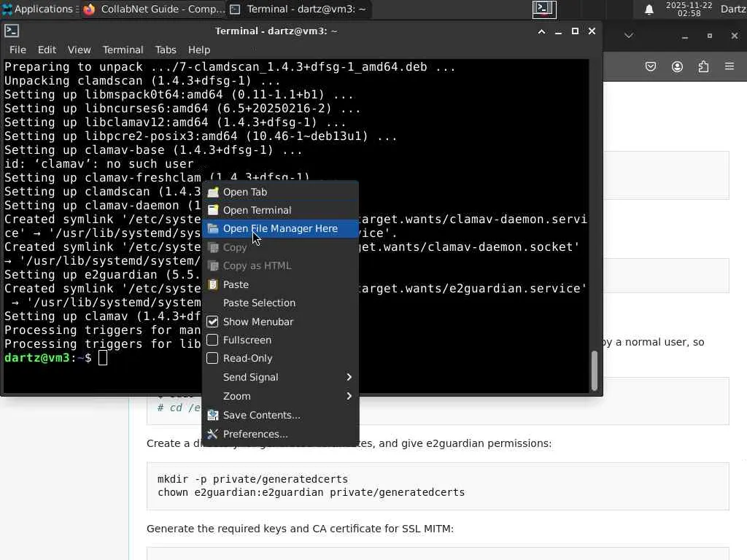This screenshot has width=747, height=560.
Task: Uncheck the Show Menubar checkbox
Action: (x=212, y=322)
